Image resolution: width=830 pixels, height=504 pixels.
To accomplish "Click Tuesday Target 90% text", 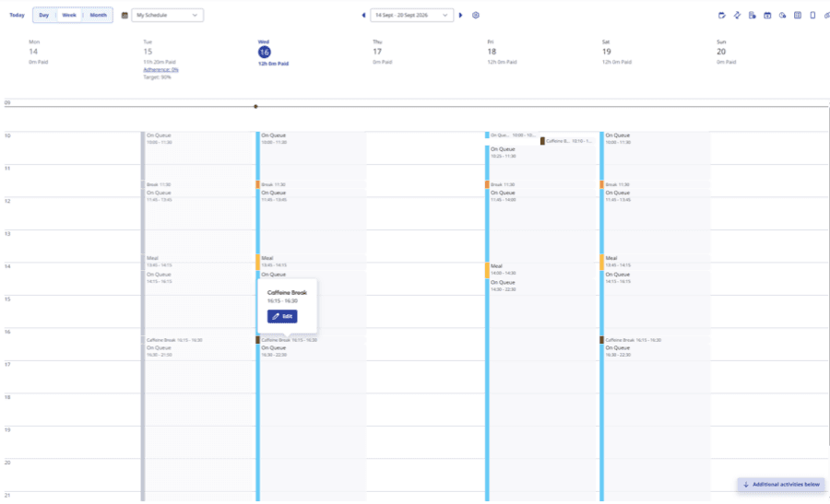I will pyautogui.click(x=157, y=77).
